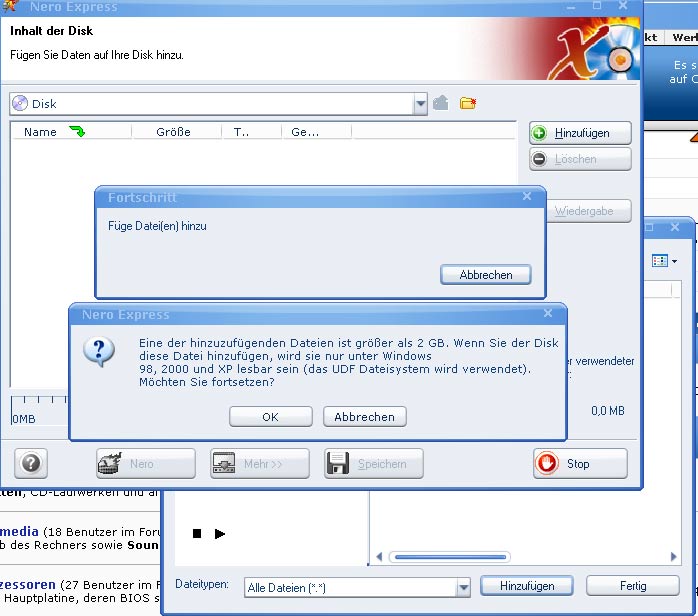Image resolution: width=698 pixels, height=616 pixels.
Task: Click Abbrechen in the Nero Express warning dialog
Action: pyautogui.click(x=365, y=417)
